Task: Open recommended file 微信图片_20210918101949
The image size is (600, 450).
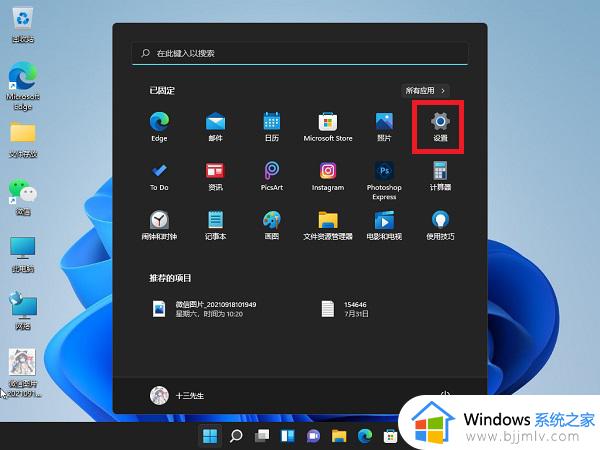Action: [x=204, y=309]
